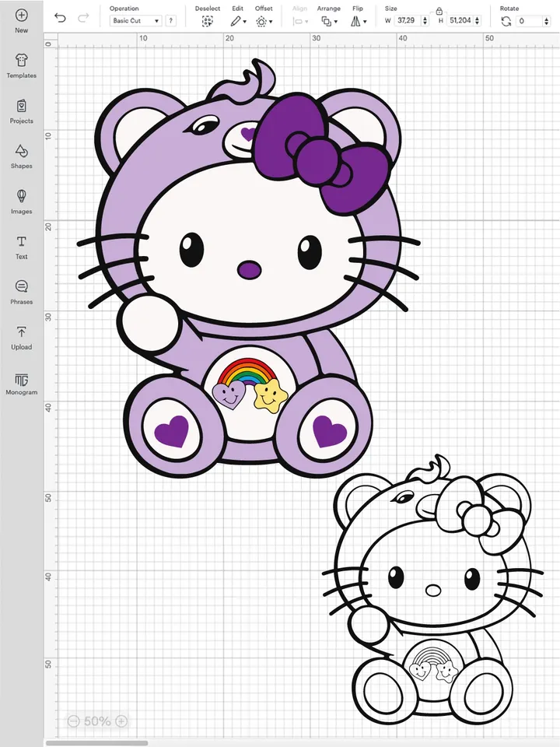The width and height of the screenshot is (560, 747).
Task: Click the Operation help question mark
Action: 170,20
